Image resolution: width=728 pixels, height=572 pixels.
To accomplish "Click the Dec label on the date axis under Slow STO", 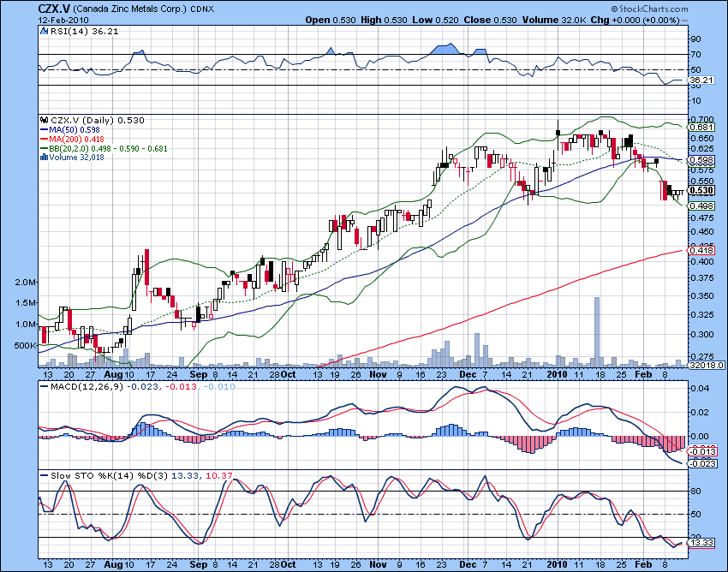I will (468, 564).
